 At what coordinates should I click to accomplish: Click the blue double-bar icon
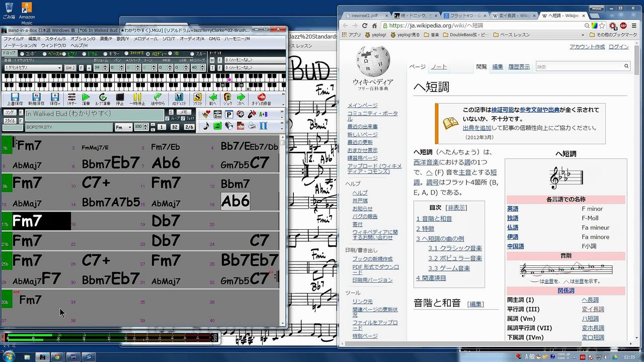pyautogui.click(x=263, y=126)
